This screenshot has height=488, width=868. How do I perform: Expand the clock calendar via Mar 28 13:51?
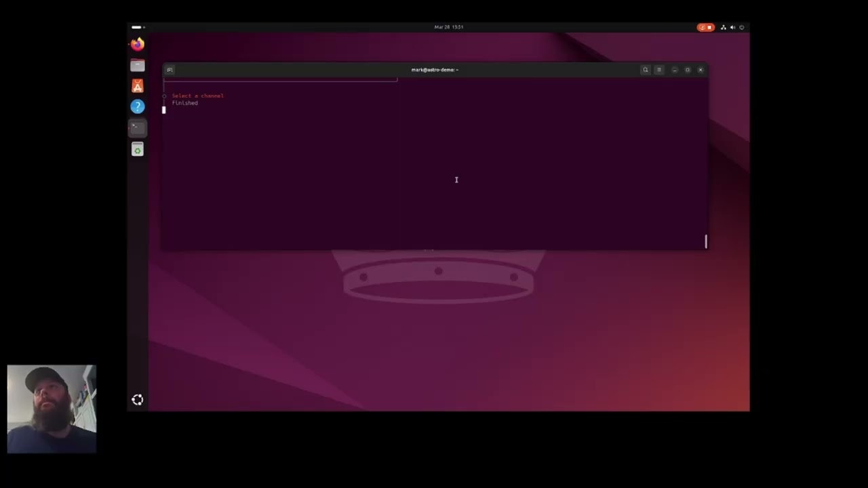(x=449, y=27)
